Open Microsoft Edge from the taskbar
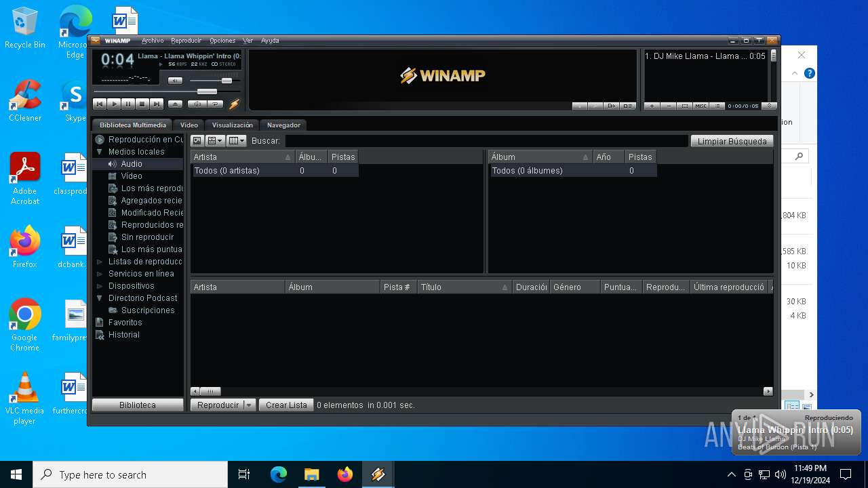 point(279,474)
